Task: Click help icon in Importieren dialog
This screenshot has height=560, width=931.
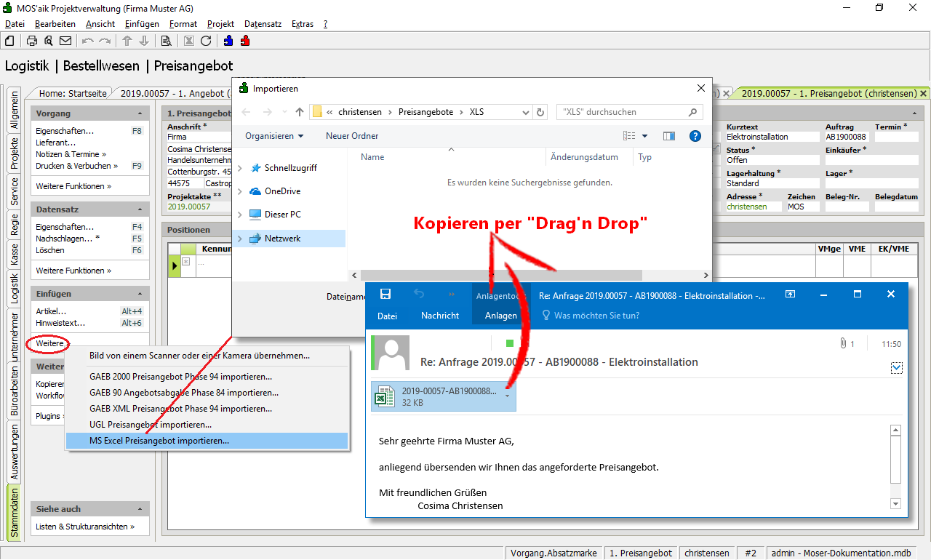Action: (x=695, y=136)
